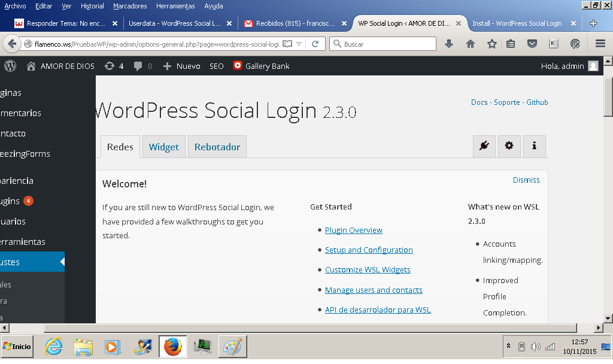The image size is (613, 364).
Task: Open the Docs link
Action: [479, 102]
